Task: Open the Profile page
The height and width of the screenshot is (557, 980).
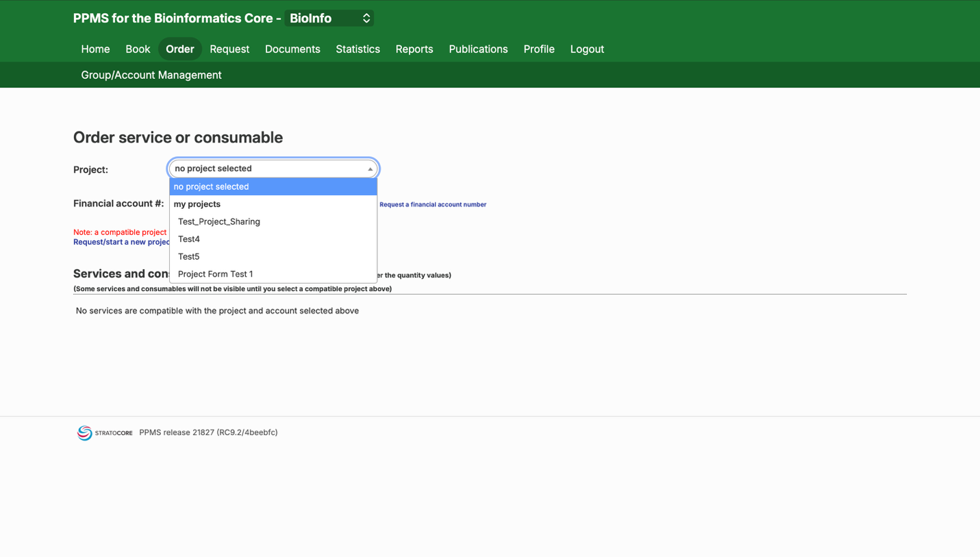Action: (x=539, y=49)
